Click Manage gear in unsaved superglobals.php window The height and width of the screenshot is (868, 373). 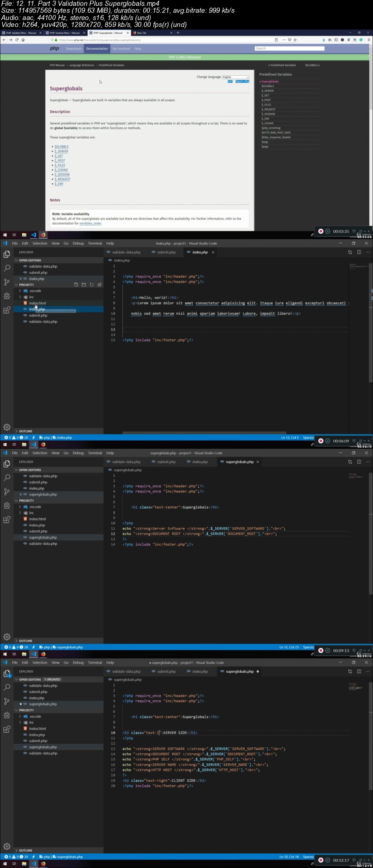point(7,846)
